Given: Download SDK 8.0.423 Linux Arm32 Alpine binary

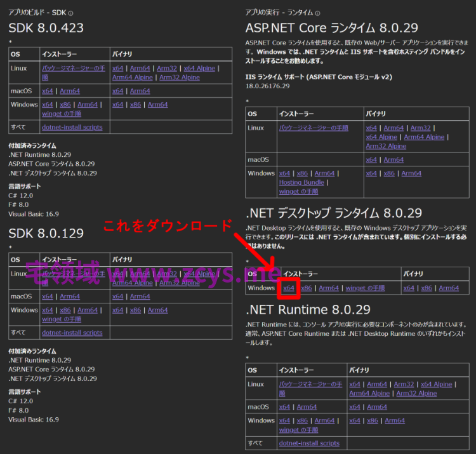Looking at the screenshot, I should [x=180, y=77].
